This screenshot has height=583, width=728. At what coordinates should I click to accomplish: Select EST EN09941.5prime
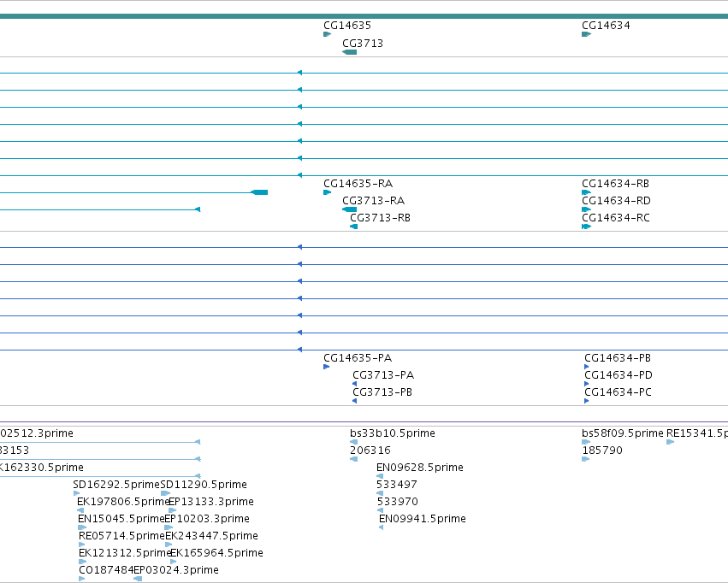[422, 519]
